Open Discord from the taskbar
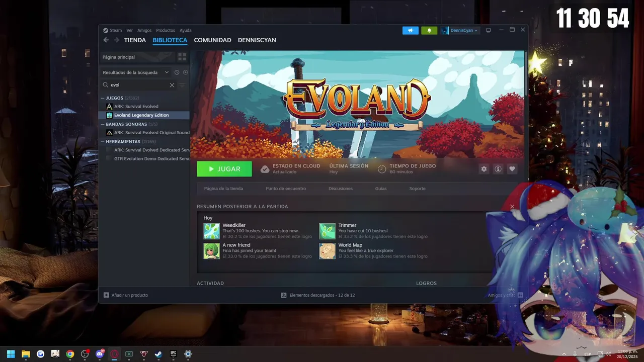This screenshot has width=644, height=362. click(x=100, y=354)
